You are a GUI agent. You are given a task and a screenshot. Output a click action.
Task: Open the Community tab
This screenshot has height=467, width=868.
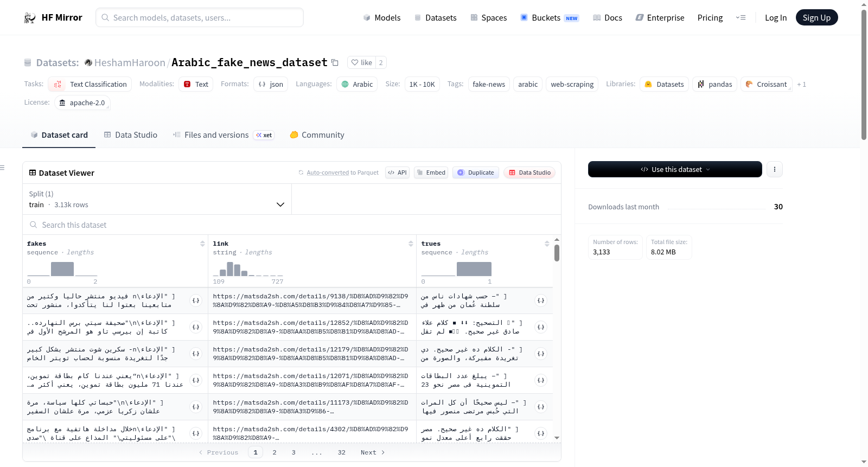point(317,135)
